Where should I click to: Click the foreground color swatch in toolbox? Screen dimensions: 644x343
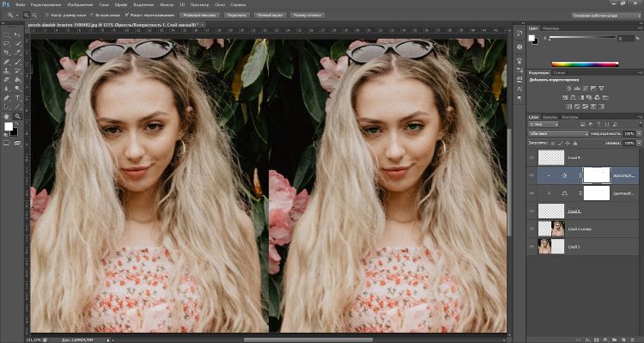(9, 126)
